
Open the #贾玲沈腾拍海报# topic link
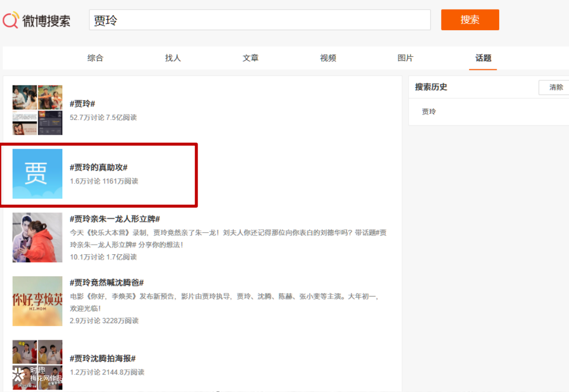pyautogui.click(x=103, y=358)
